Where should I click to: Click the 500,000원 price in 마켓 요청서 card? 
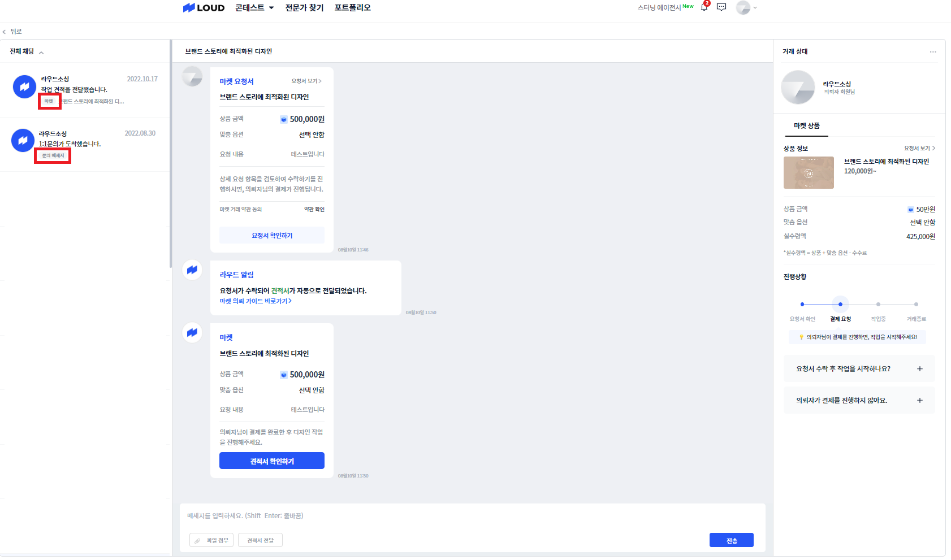point(307,119)
